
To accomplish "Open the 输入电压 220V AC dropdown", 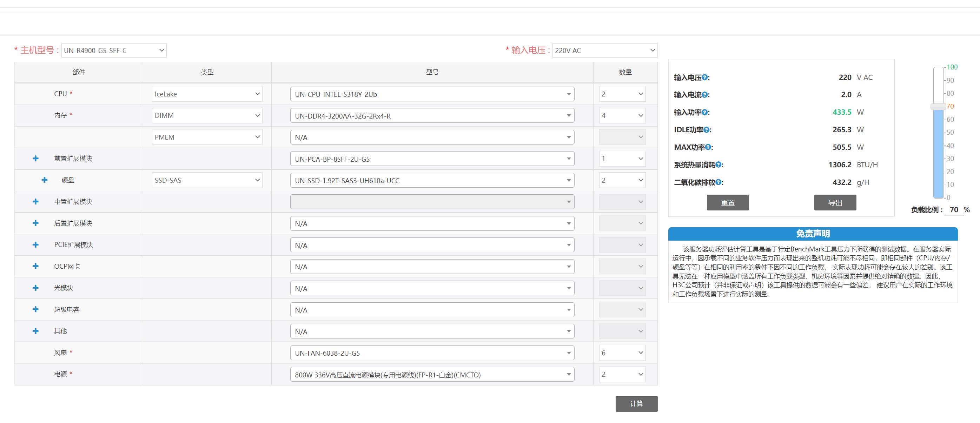I will pyautogui.click(x=604, y=51).
